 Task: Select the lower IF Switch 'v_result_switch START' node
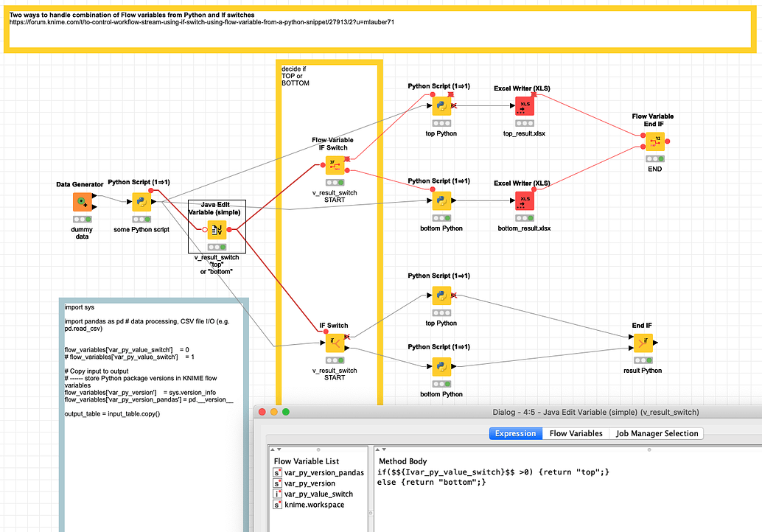334,342
